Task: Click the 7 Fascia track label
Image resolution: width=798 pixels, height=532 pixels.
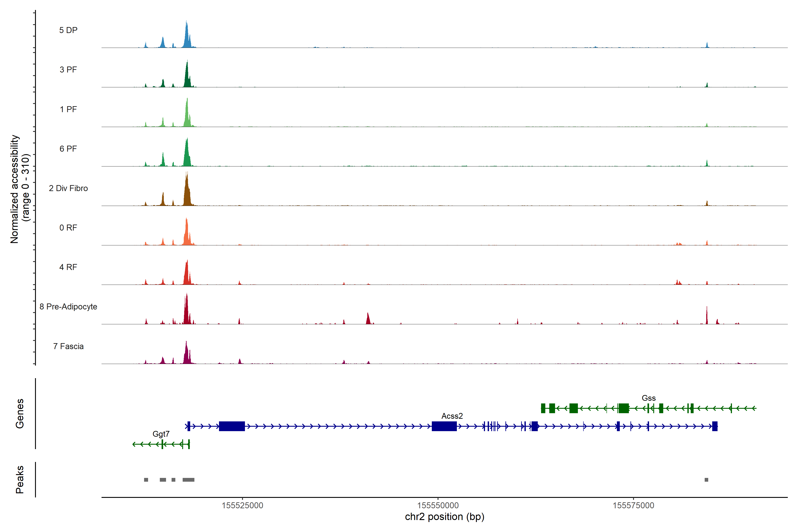Action: [x=68, y=346]
